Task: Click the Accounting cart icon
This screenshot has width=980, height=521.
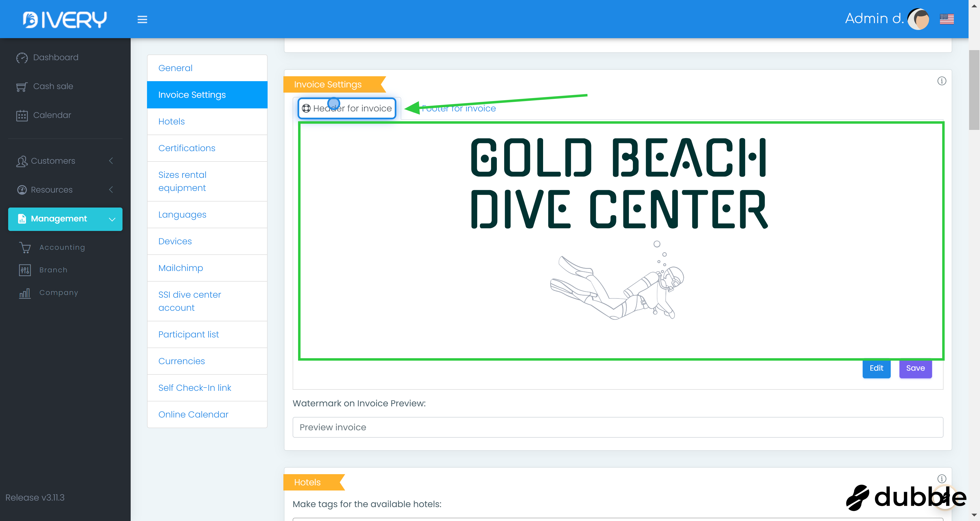Action: tap(25, 248)
